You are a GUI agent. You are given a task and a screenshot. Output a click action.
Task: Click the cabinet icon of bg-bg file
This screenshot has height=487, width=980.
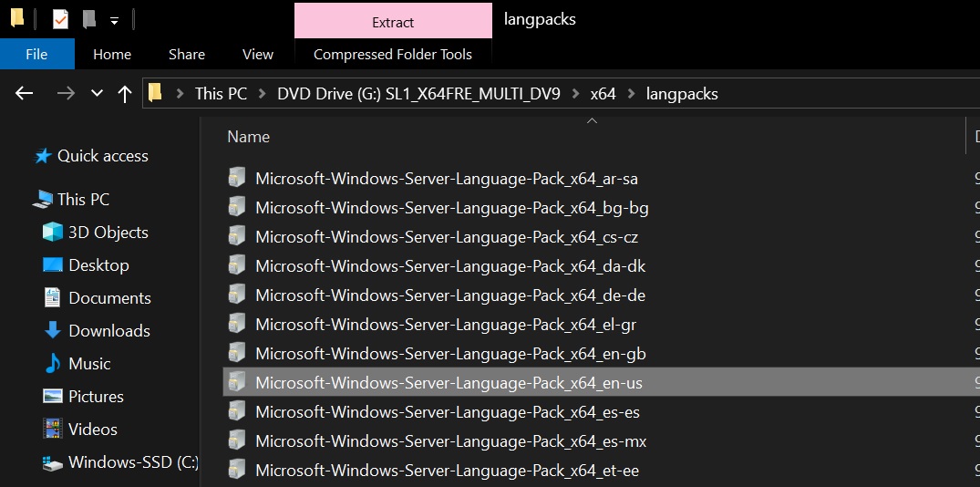pyautogui.click(x=237, y=206)
